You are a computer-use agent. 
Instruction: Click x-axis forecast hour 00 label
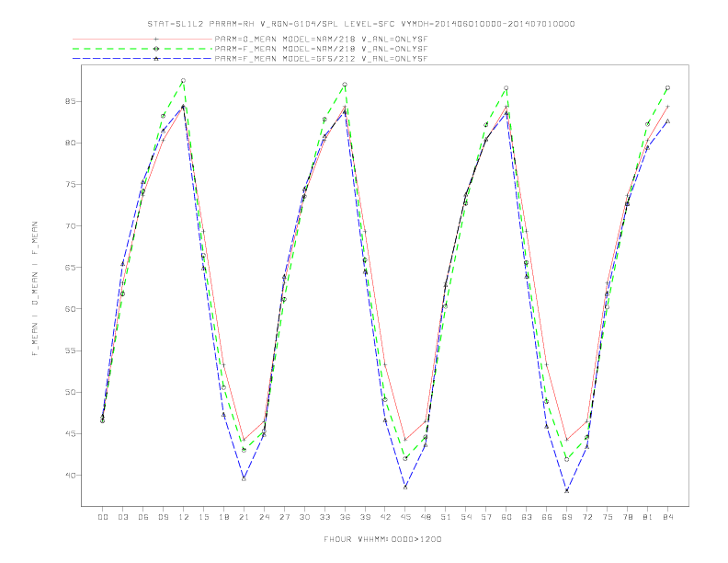coord(103,517)
